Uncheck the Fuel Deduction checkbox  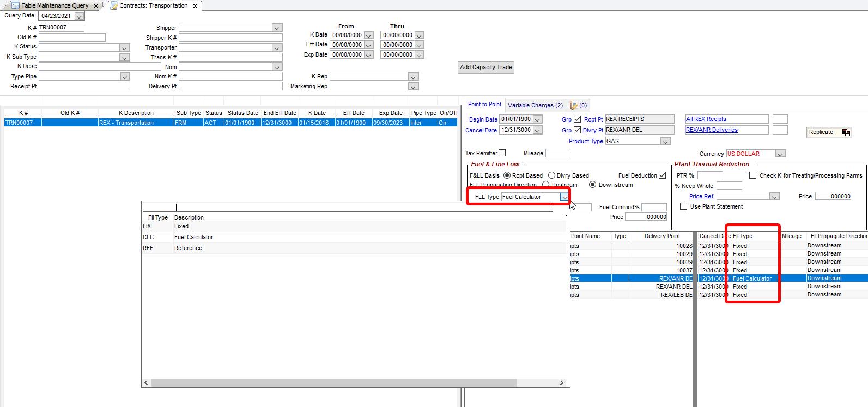point(662,175)
